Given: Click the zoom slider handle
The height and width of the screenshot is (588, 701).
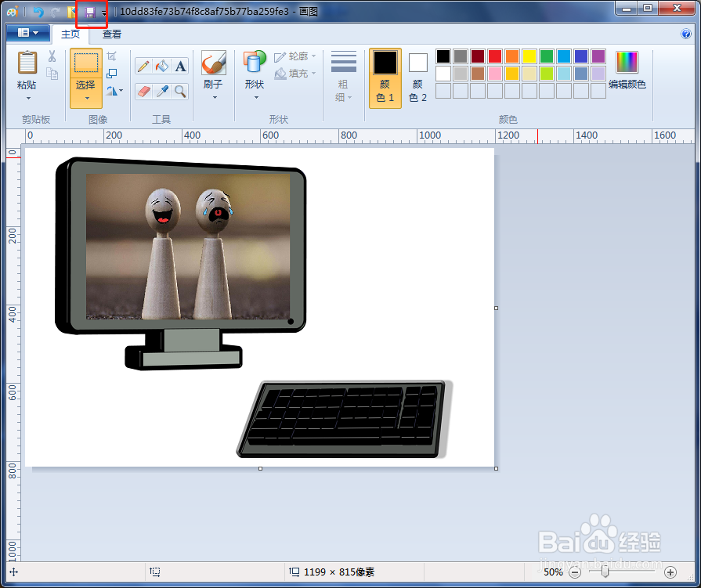Looking at the screenshot, I should tap(605, 572).
